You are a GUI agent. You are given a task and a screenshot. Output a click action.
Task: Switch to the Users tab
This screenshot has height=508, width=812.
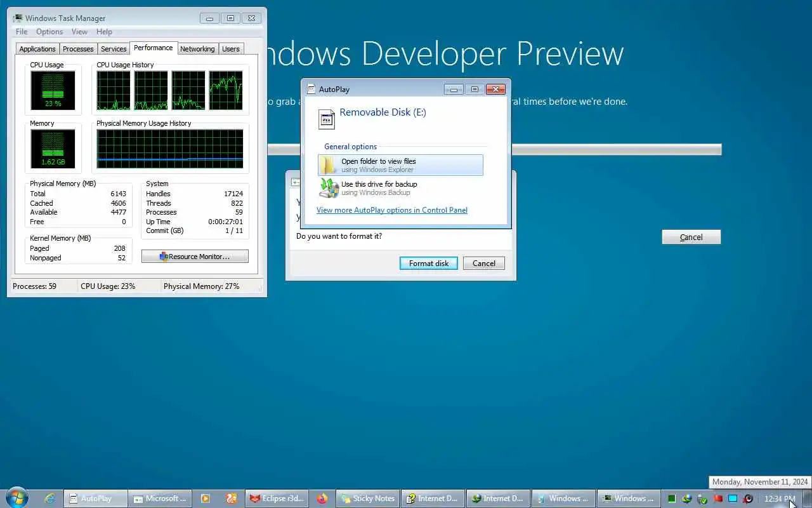[x=231, y=49]
